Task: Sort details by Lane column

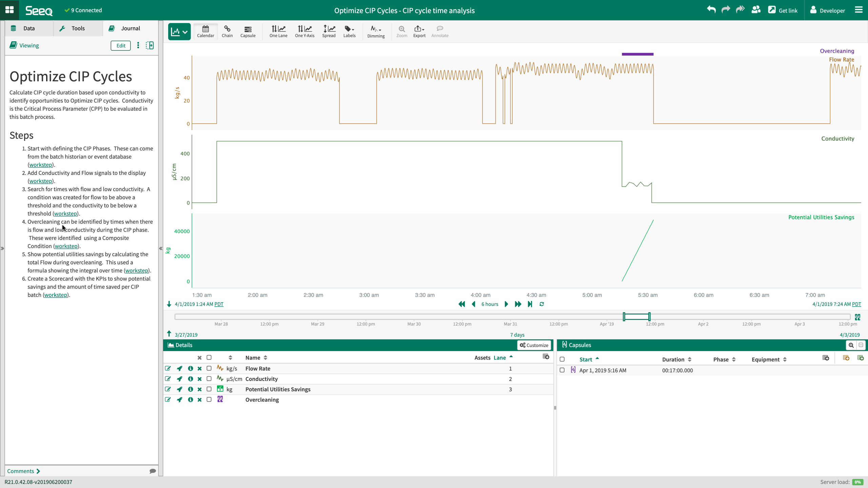Action: pyautogui.click(x=503, y=358)
